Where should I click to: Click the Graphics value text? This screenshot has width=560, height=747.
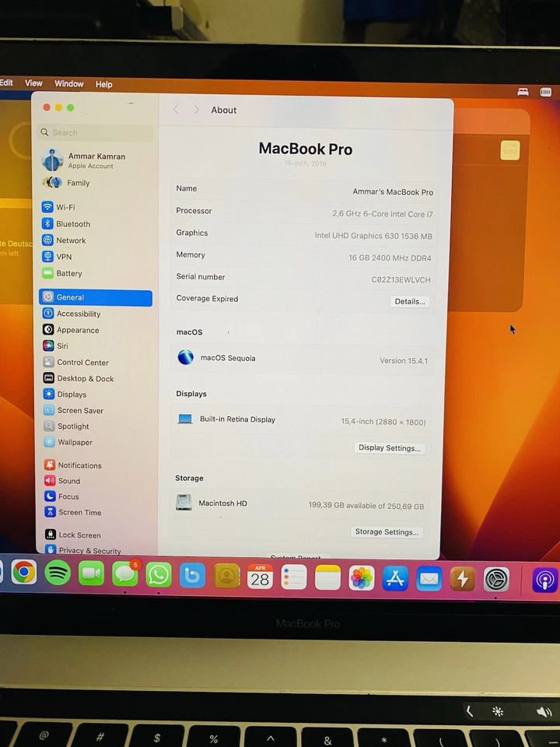pos(373,236)
